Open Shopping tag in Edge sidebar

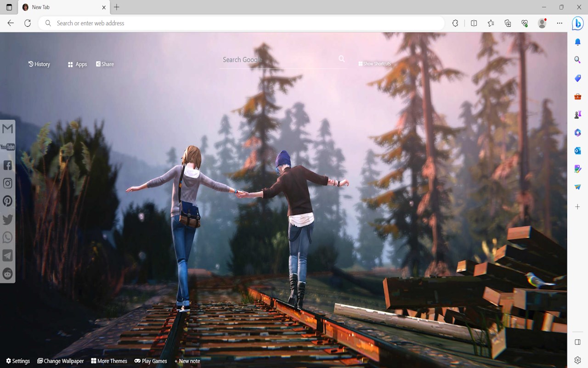pyautogui.click(x=578, y=78)
